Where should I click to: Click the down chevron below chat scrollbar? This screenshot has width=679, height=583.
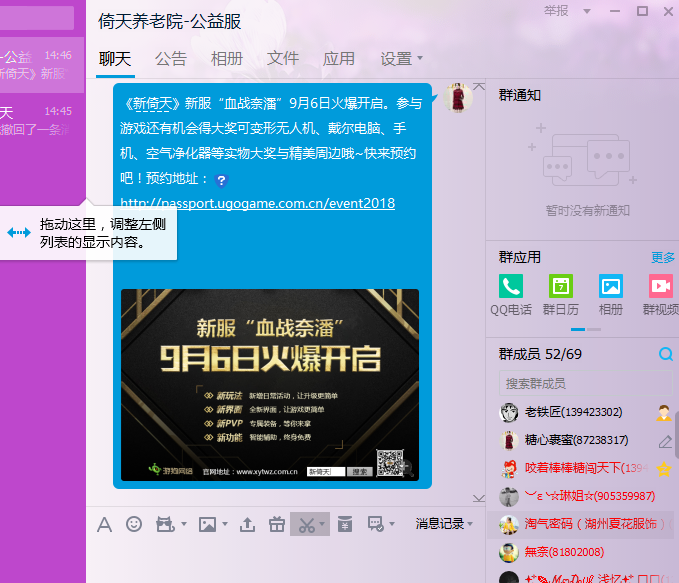pyautogui.click(x=479, y=498)
